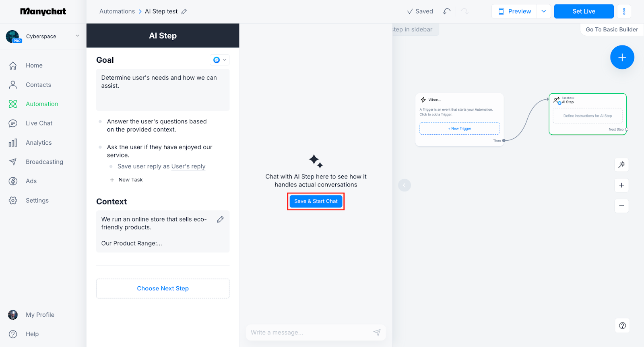644x347 pixels.
Task: Open the help question mark icon
Action: point(622,326)
